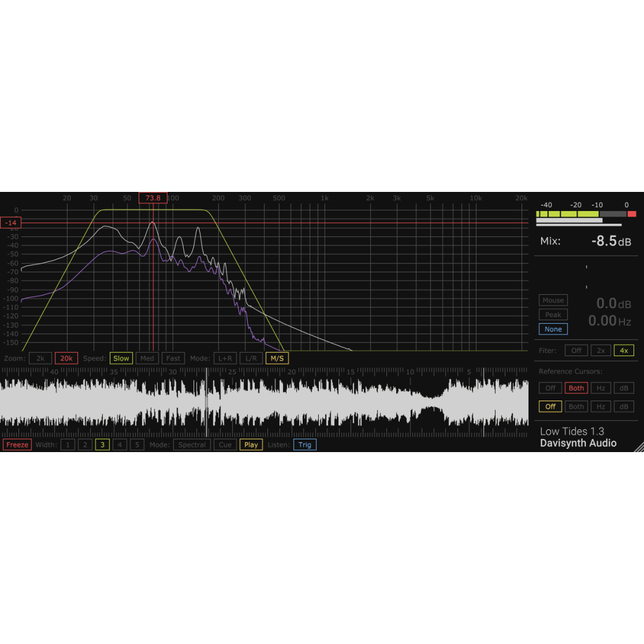Set waveform width to 5
644x644 pixels.
pyautogui.click(x=137, y=444)
